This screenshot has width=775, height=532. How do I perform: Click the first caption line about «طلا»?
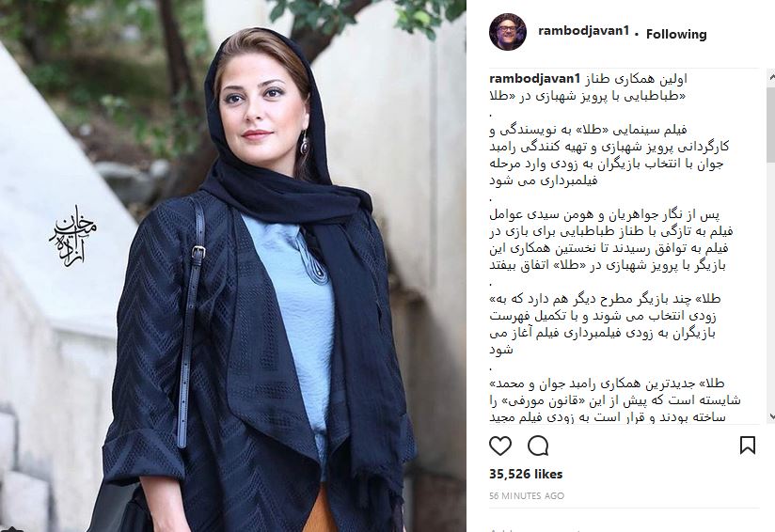click(x=588, y=87)
